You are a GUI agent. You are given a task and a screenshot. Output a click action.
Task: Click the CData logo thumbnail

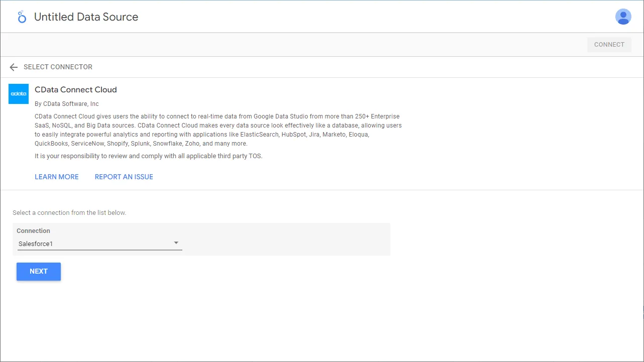(19, 94)
